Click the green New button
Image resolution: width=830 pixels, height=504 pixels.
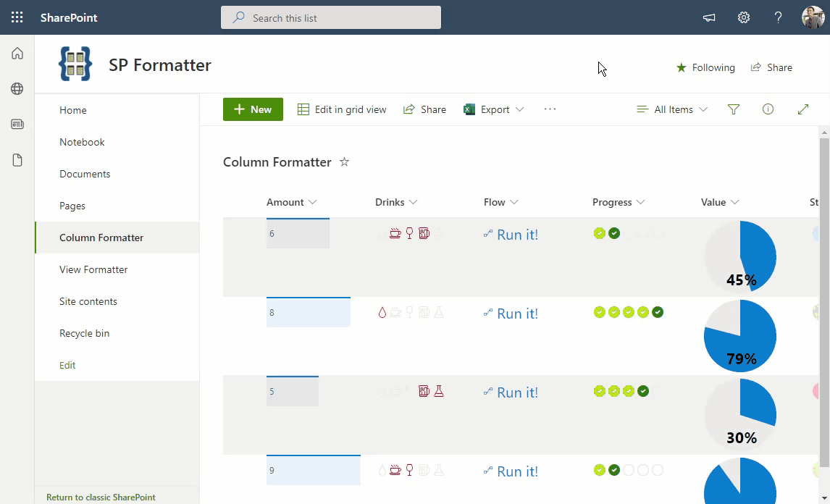[253, 109]
